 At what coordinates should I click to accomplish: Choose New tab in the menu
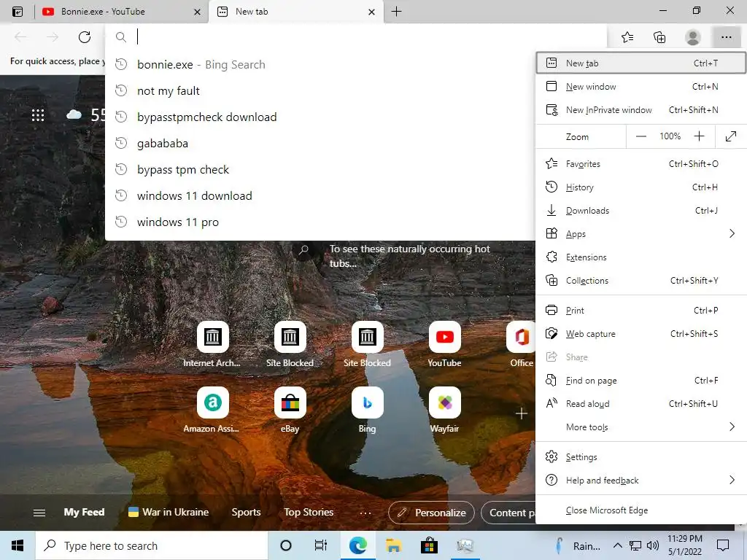coord(640,63)
